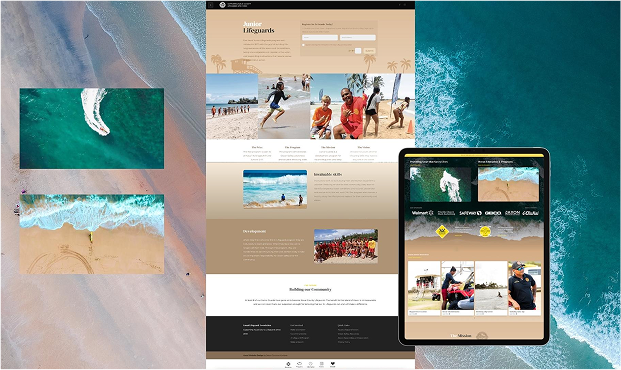Open the swimmer in water photo card on tablet
This screenshot has height=370, width=621.
491,288
